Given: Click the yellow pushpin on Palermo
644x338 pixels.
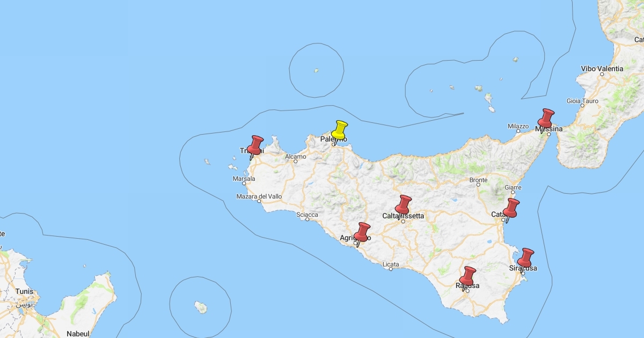Looking at the screenshot, I should (x=340, y=130).
